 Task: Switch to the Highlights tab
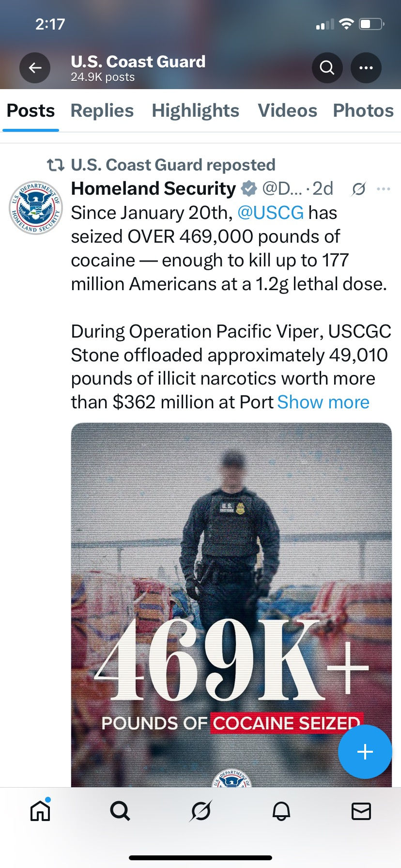coord(195,110)
